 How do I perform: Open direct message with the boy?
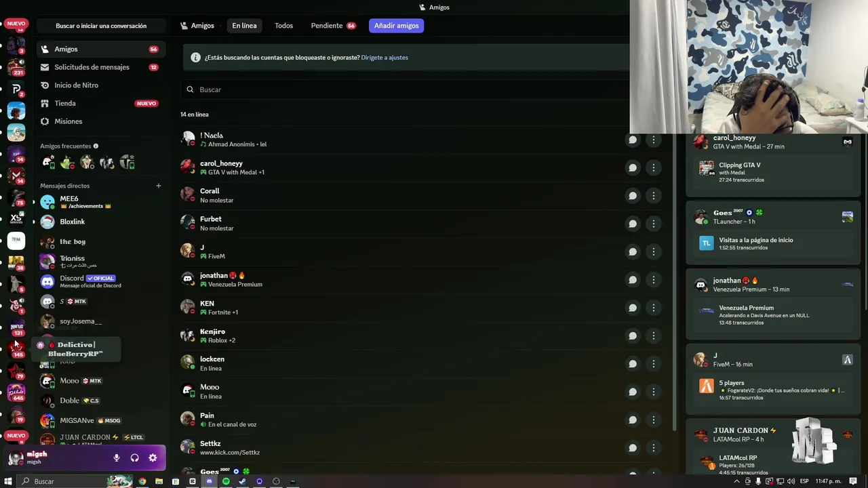pos(100,242)
